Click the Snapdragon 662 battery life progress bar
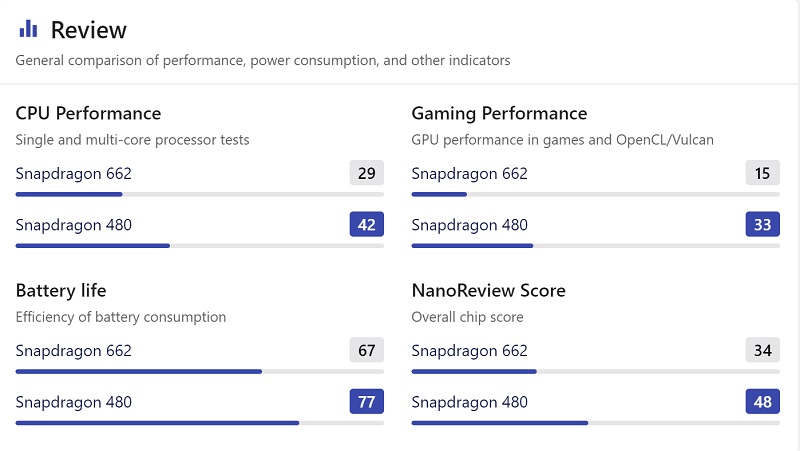 [199, 371]
